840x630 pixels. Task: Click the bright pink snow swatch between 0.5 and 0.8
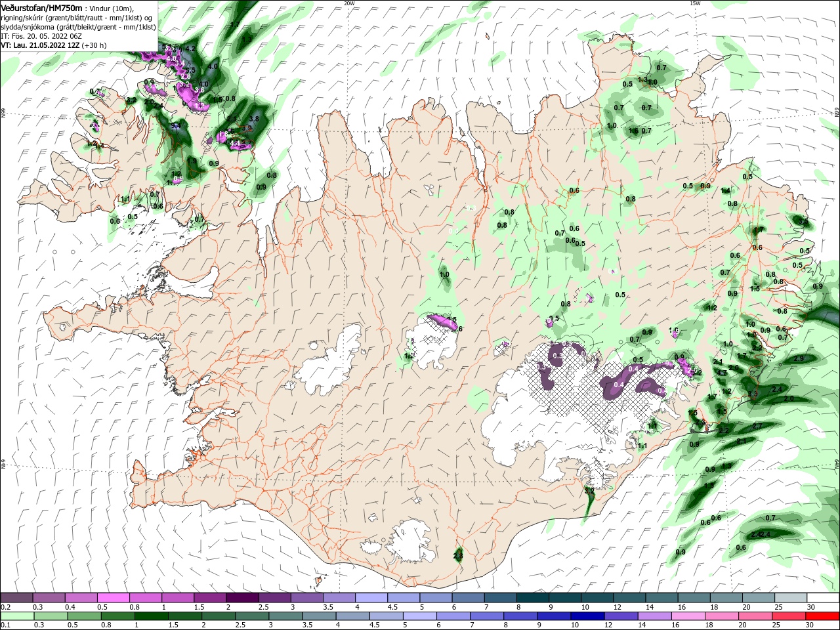tap(113, 598)
